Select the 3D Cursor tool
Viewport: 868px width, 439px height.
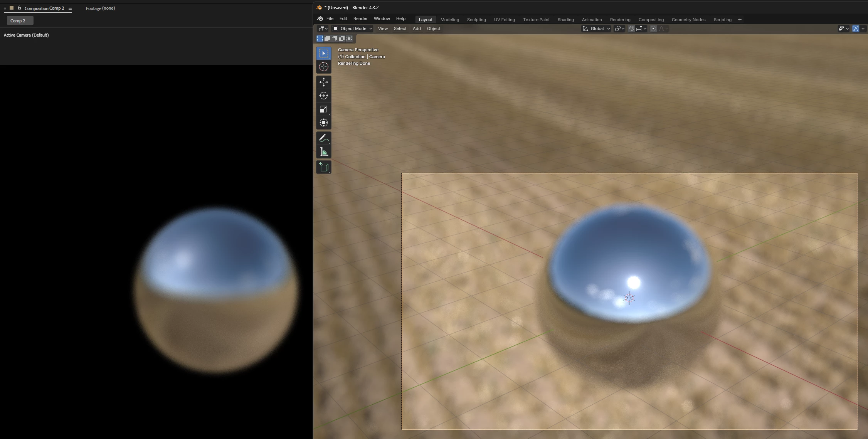coord(323,67)
